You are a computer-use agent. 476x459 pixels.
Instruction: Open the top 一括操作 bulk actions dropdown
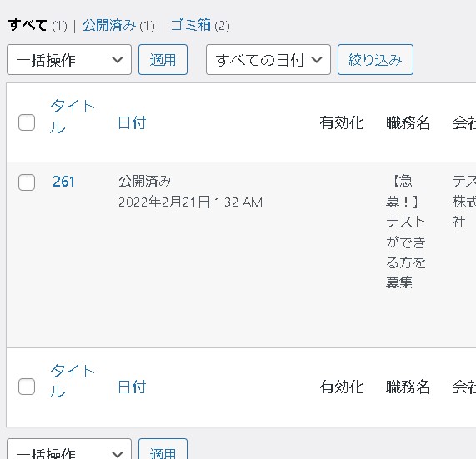tap(69, 59)
